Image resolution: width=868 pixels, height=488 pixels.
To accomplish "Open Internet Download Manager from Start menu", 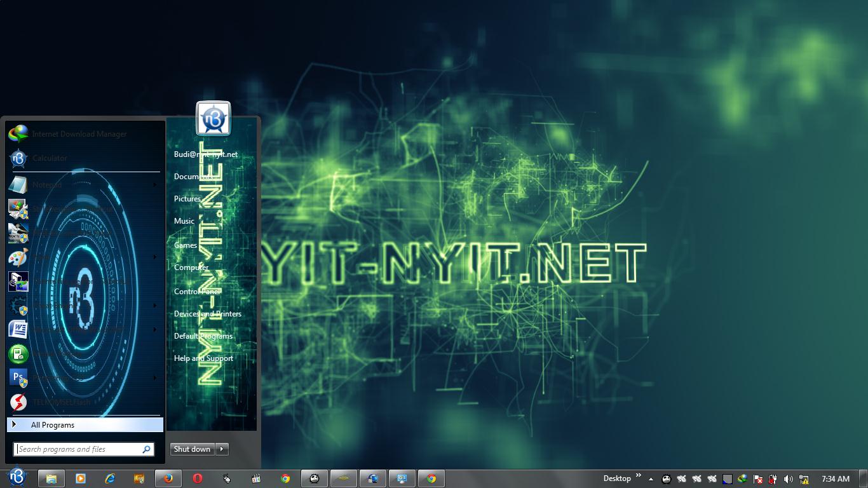I will coord(85,133).
